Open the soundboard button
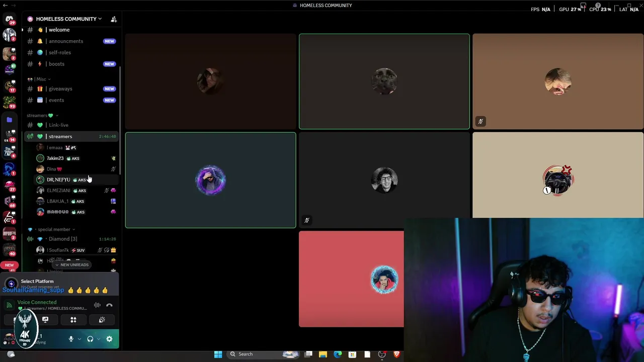Screen dimensions: 644x362 point(102,320)
